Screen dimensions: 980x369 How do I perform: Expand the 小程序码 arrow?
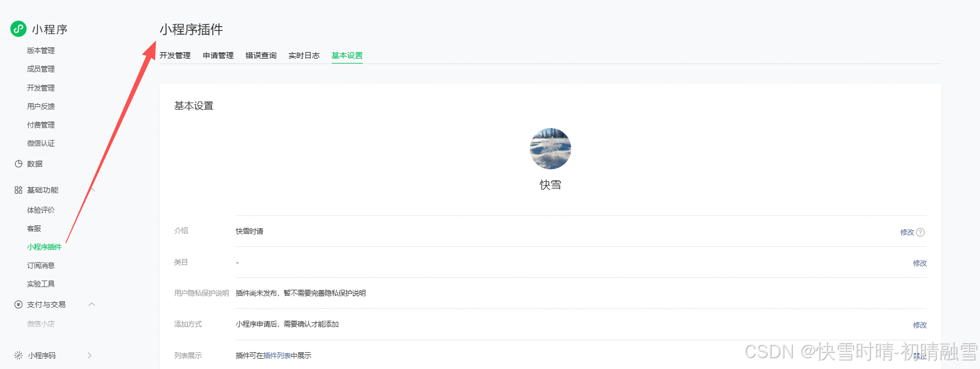pyautogui.click(x=90, y=355)
